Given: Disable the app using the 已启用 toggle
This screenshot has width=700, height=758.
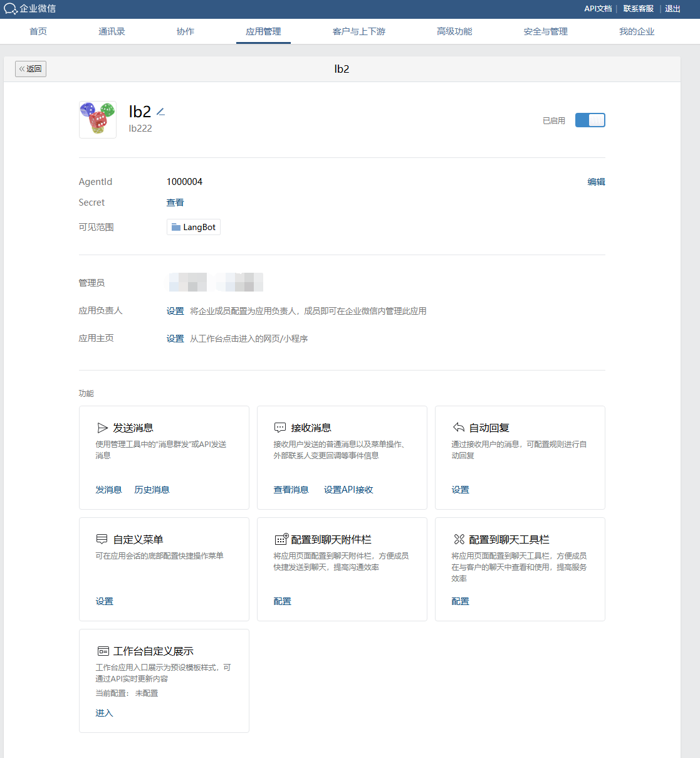Looking at the screenshot, I should point(590,120).
